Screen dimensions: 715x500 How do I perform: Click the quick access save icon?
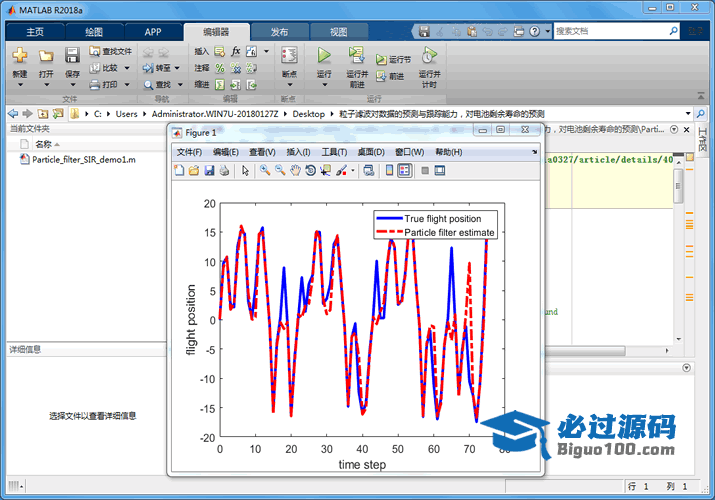tap(424, 31)
